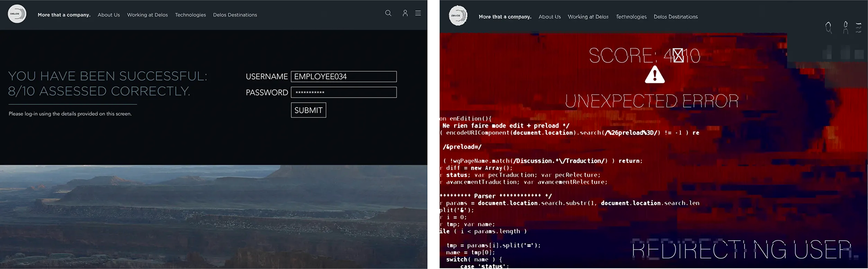
Task: Click the Delos logo on the left login page
Action: [x=17, y=14]
